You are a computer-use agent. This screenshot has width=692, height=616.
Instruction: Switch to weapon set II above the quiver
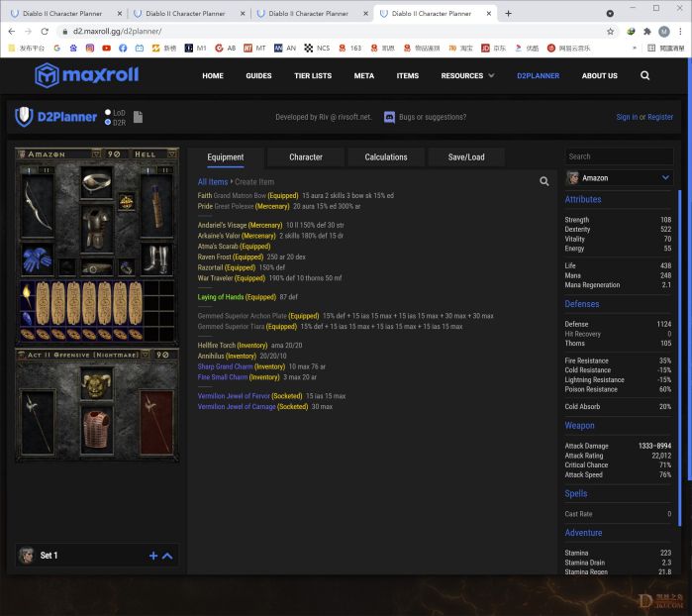(165, 170)
